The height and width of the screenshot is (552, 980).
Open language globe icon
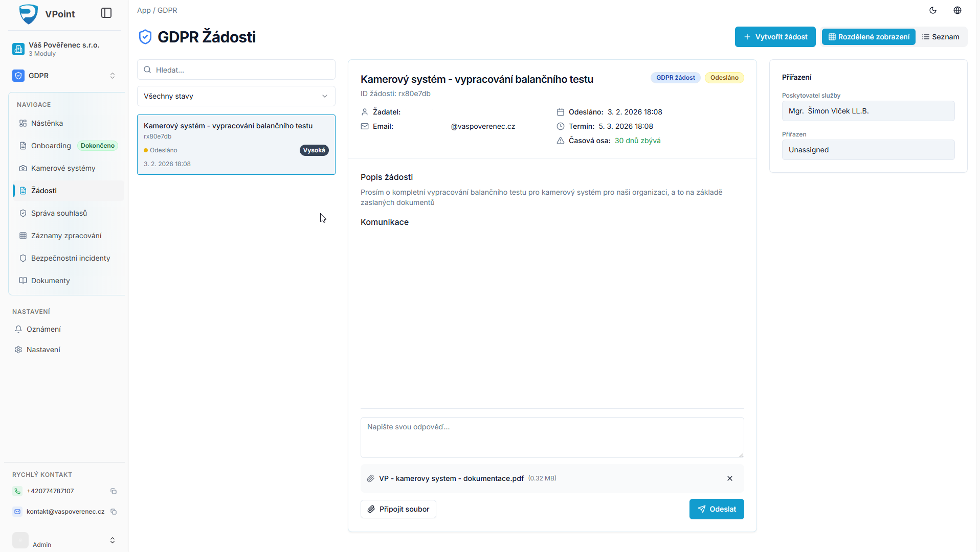coord(957,10)
